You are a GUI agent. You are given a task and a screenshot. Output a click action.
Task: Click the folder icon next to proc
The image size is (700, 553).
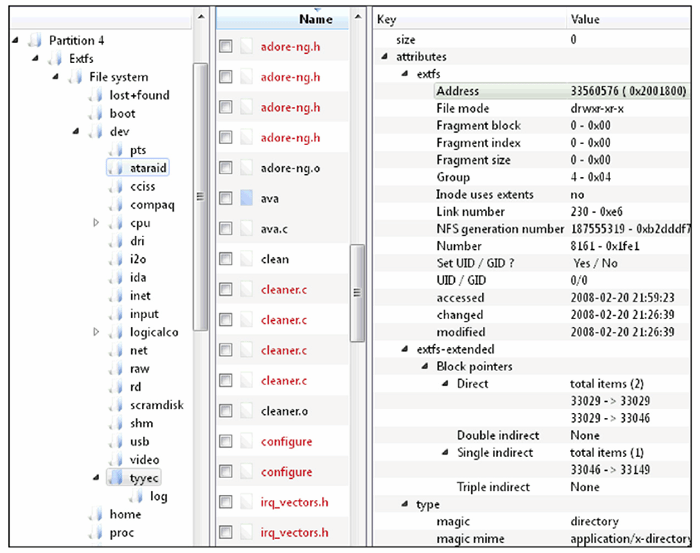96,532
